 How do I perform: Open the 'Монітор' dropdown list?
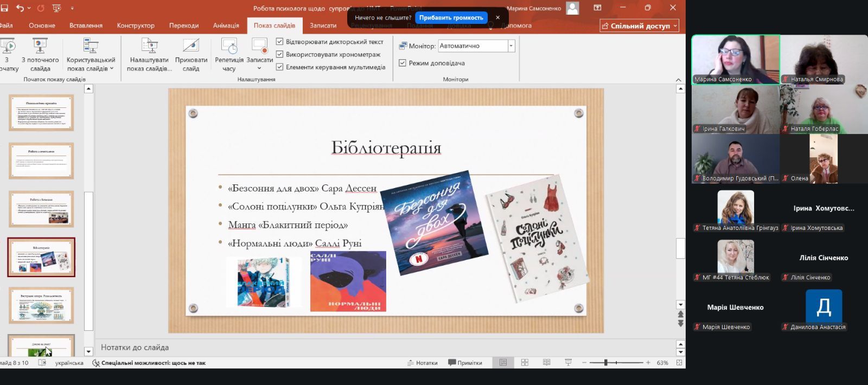click(x=511, y=46)
